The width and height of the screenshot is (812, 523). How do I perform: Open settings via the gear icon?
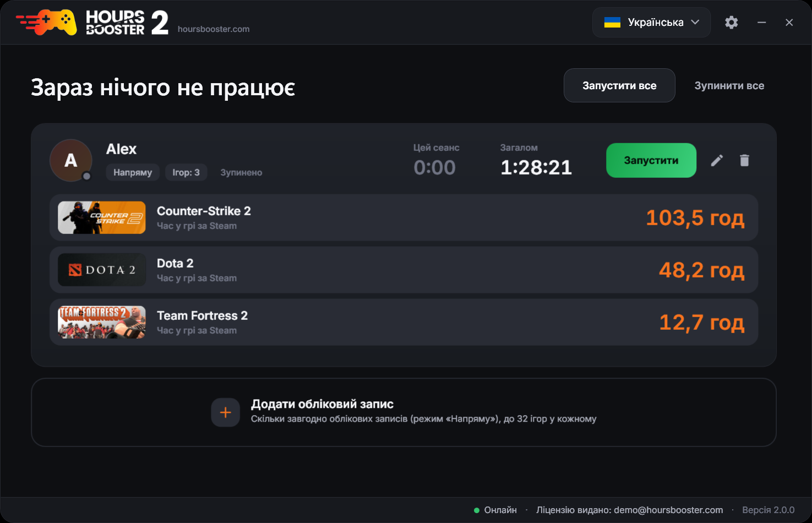(x=731, y=23)
